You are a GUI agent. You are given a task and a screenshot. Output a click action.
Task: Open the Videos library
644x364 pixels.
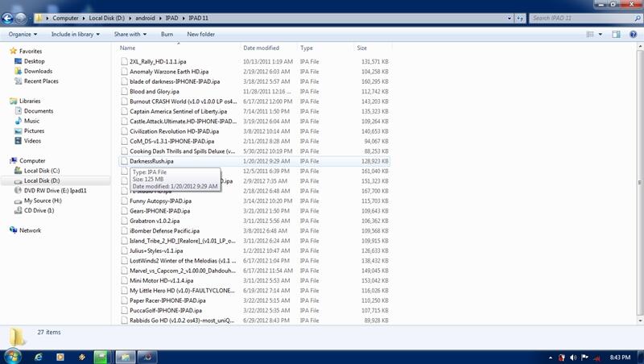(32, 140)
